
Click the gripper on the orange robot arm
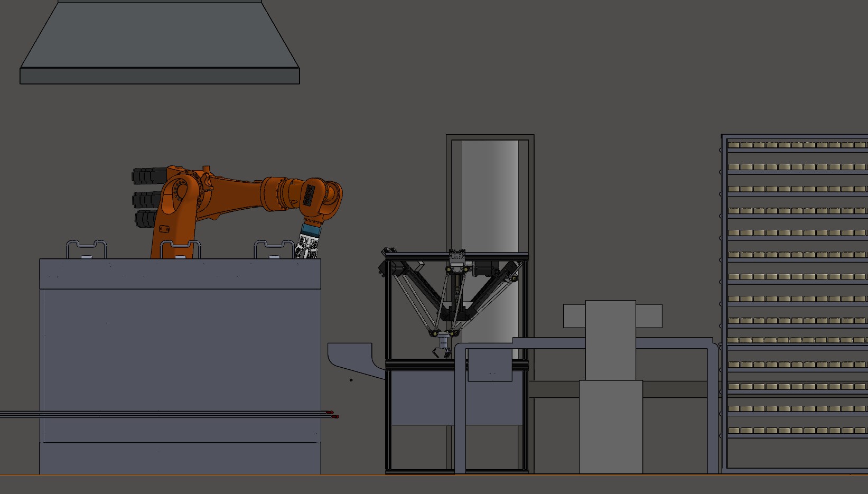308,244
